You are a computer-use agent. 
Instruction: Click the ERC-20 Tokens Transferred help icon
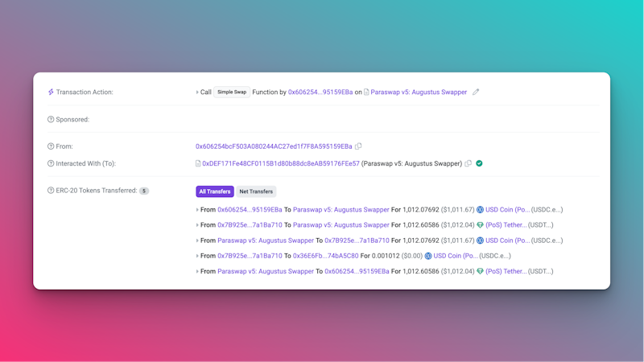pyautogui.click(x=51, y=191)
